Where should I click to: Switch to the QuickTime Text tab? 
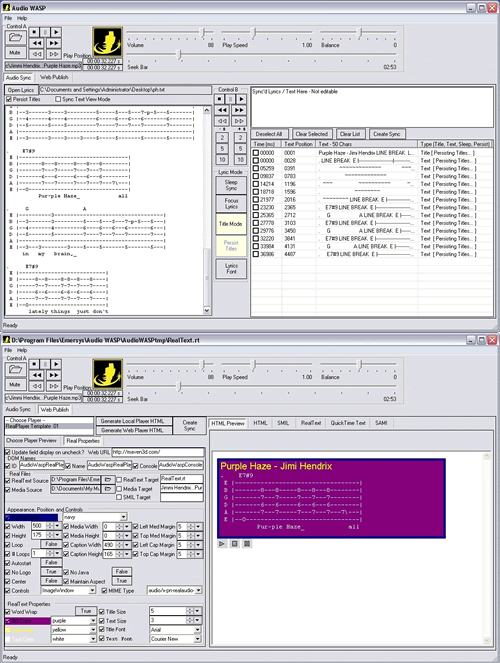click(348, 423)
